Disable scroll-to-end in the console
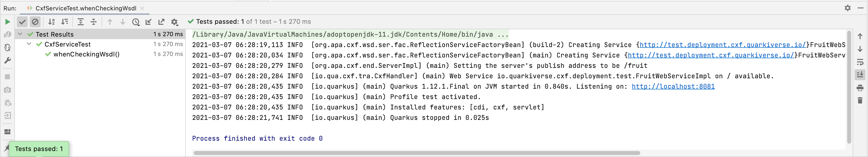This screenshot has height=157, width=868. (x=860, y=75)
